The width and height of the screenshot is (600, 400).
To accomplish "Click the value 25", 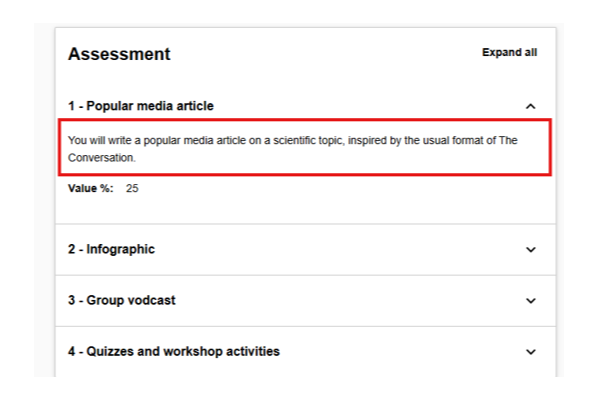I will coord(132,188).
